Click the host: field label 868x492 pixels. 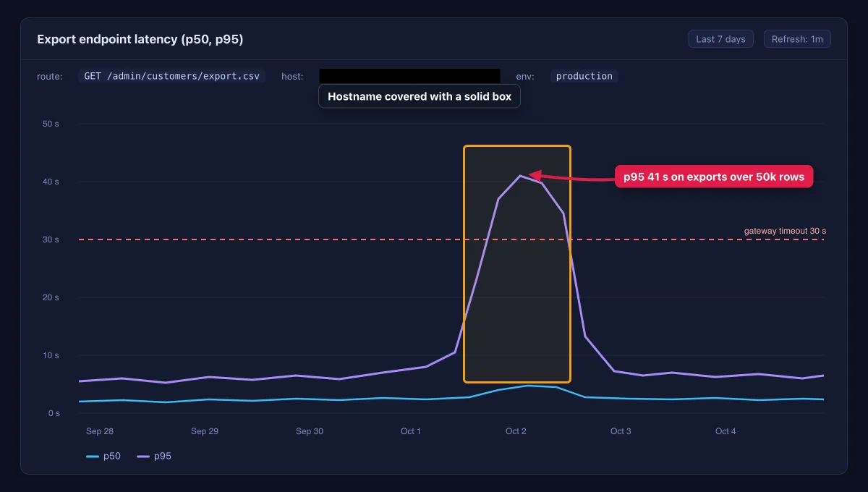292,76
